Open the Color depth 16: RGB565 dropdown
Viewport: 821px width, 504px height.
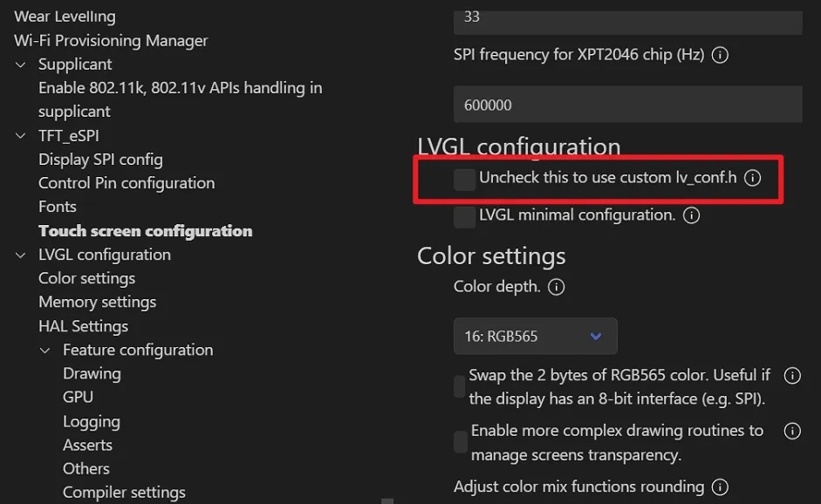pos(535,336)
